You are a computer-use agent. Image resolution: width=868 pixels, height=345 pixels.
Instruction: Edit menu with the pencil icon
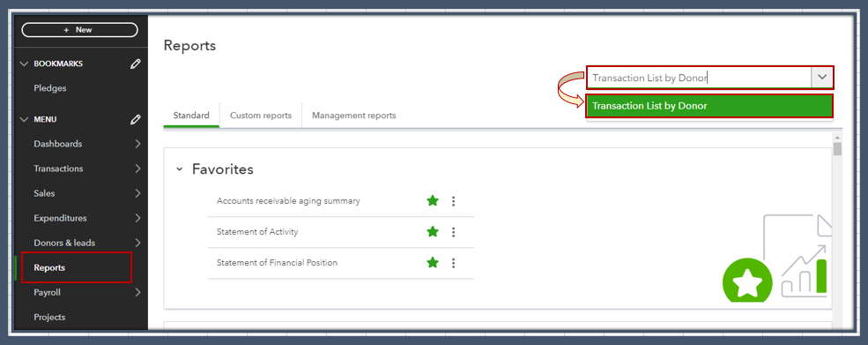[135, 119]
